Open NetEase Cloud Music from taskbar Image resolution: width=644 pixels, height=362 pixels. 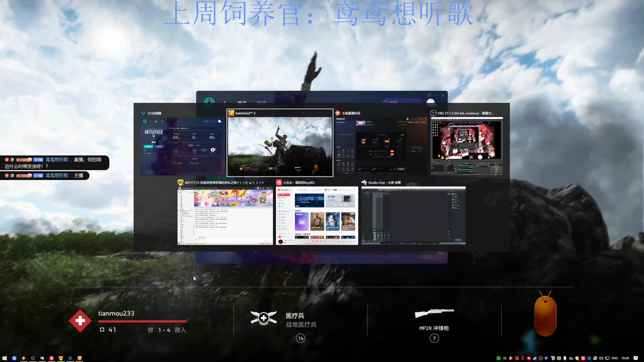point(51,358)
